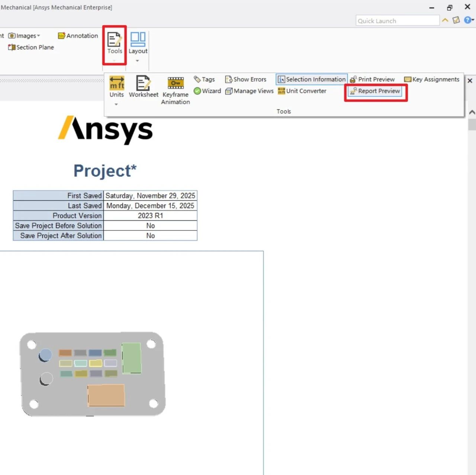The width and height of the screenshot is (476, 475).
Task: Click the '2023 R1' version cell
Action: point(150,216)
